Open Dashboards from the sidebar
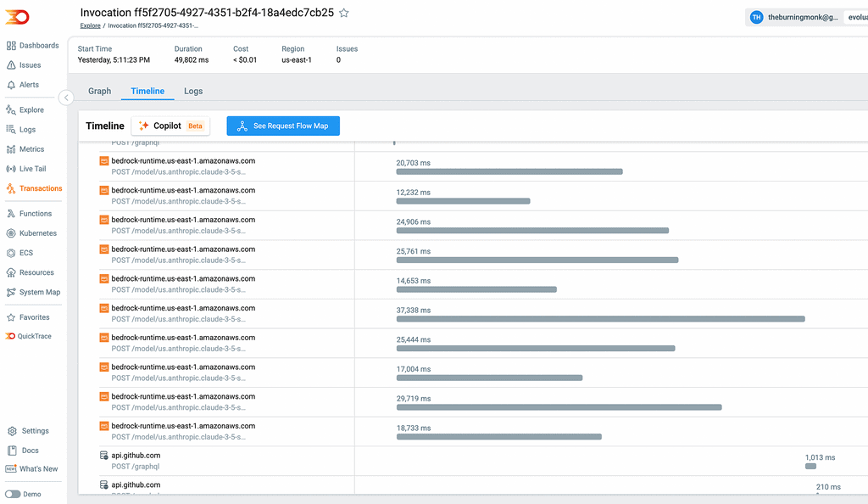This screenshot has height=504, width=868. pos(32,46)
